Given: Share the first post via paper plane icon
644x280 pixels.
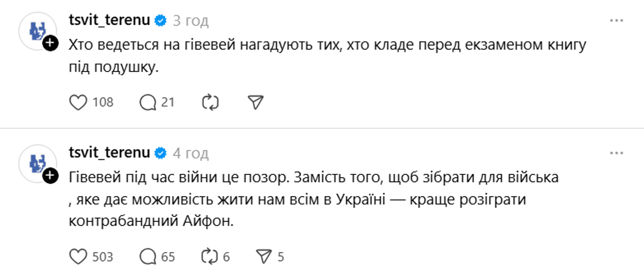Looking at the screenshot, I should 256,102.
